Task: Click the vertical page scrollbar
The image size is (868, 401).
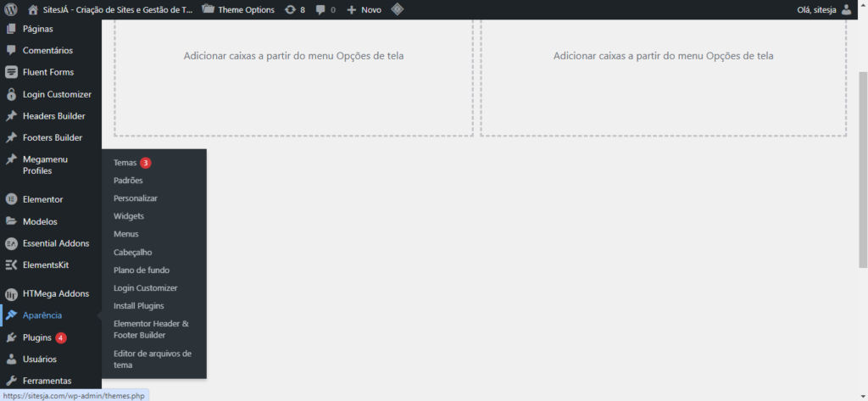Action: 862,170
